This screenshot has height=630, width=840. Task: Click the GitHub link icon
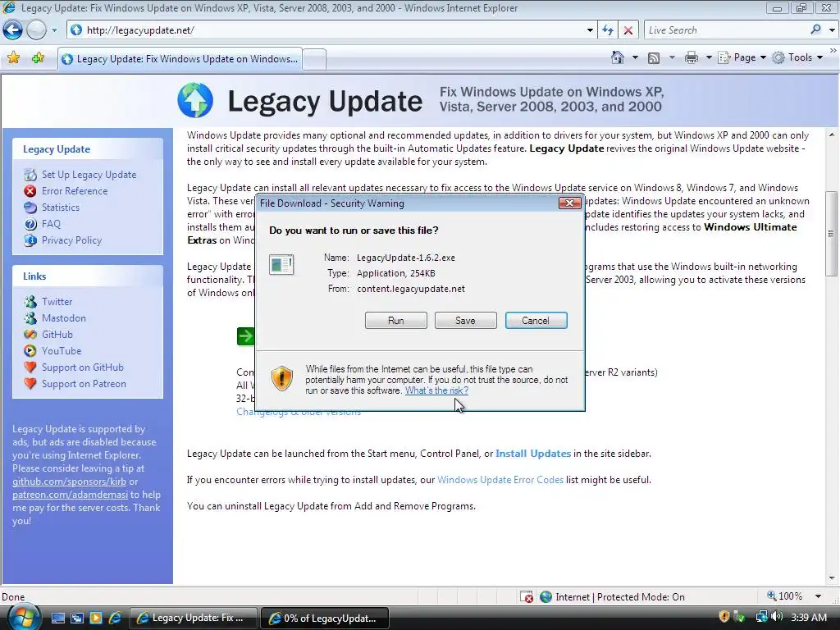[x=30, y=335]
